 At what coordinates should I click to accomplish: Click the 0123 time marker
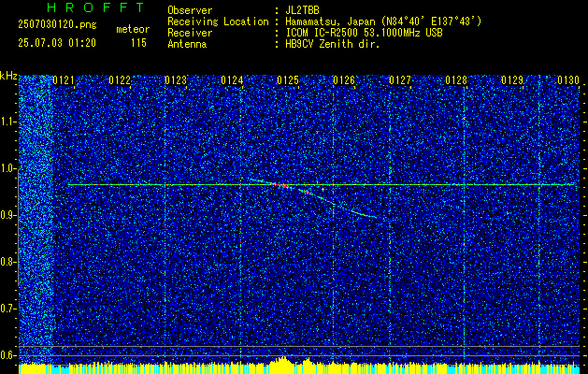(176, 80)
